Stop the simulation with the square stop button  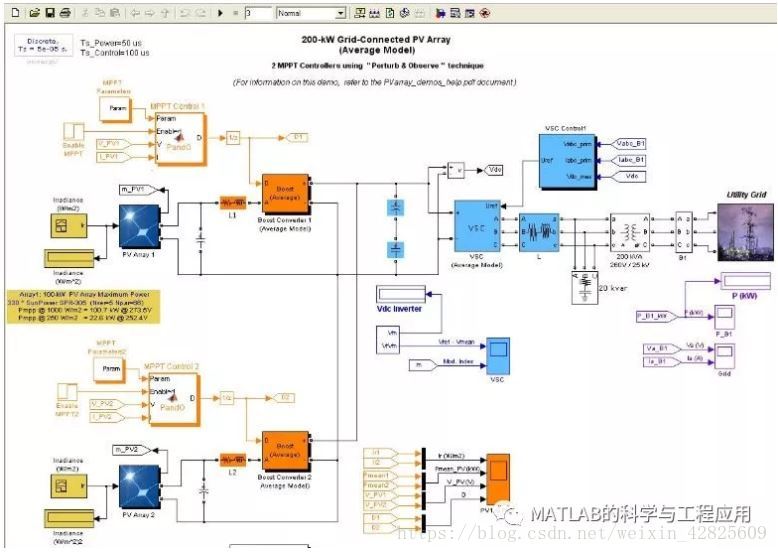pos(235,13)
